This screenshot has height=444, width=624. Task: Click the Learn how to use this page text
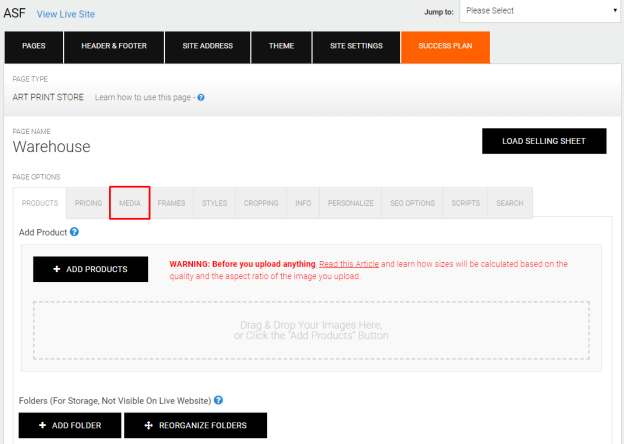click(143, 97)
